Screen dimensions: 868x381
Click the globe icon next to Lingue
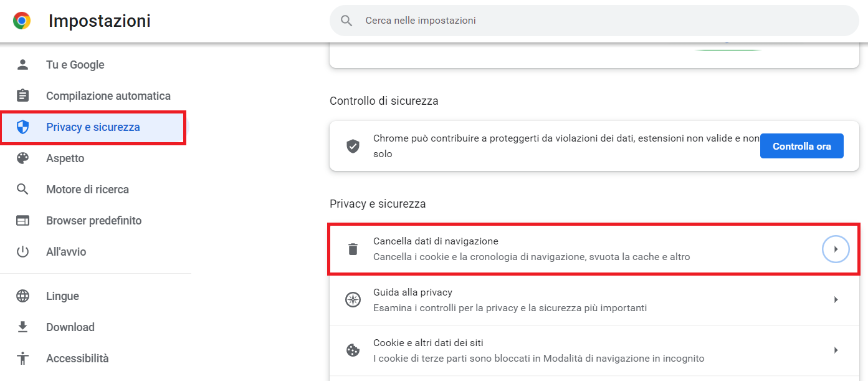[x=23, y=296]
